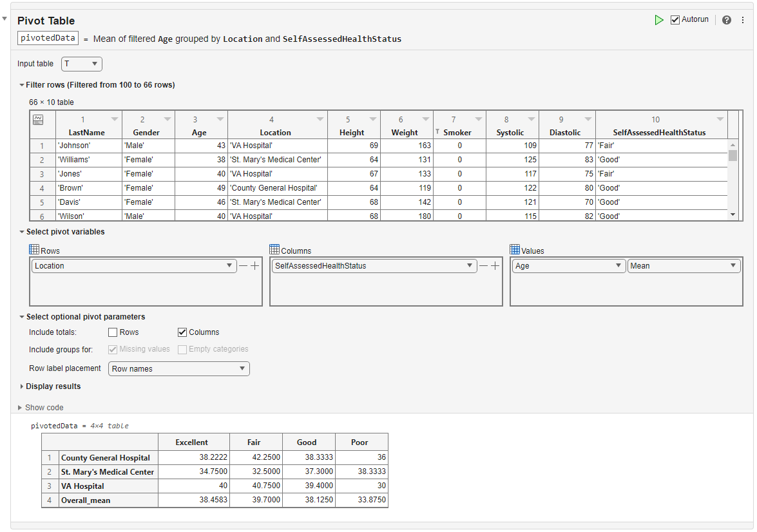The width and height of the screenshot is (757, 532).
Task: Run the Pivot Table task
Action: (x=658, y=20)
